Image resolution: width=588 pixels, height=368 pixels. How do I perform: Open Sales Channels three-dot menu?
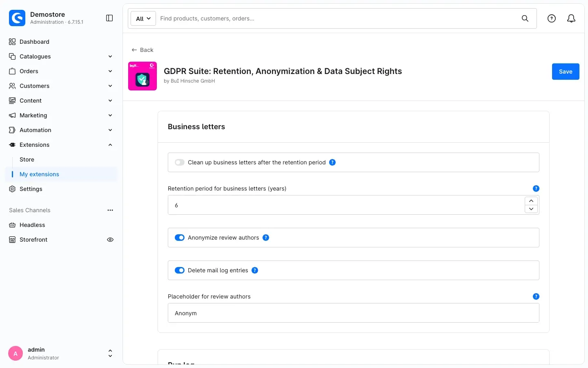pyautogui.click(x=110, y=210)
